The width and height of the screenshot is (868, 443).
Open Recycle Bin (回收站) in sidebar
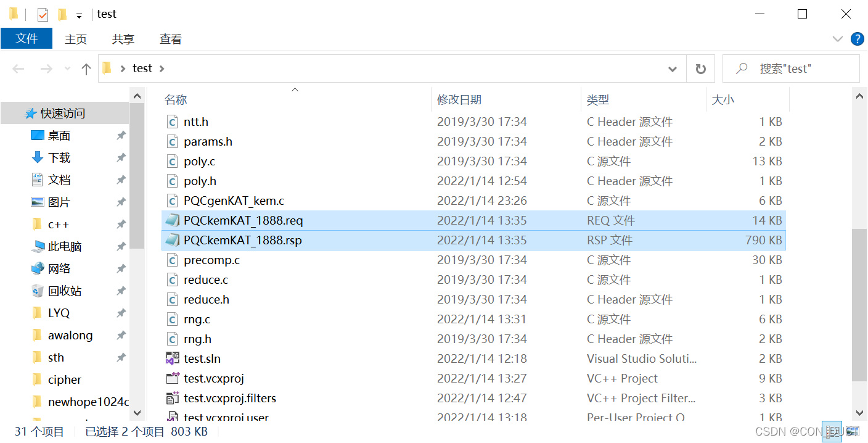coord(65,291)
